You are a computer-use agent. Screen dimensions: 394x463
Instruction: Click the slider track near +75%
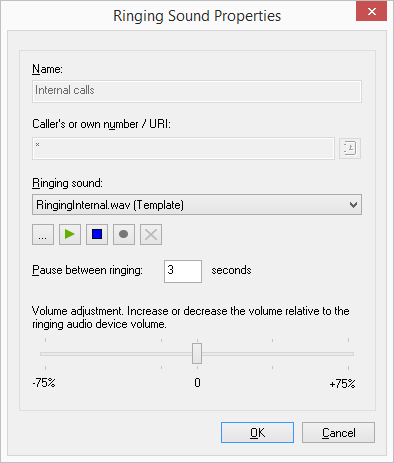coord(347,354)
